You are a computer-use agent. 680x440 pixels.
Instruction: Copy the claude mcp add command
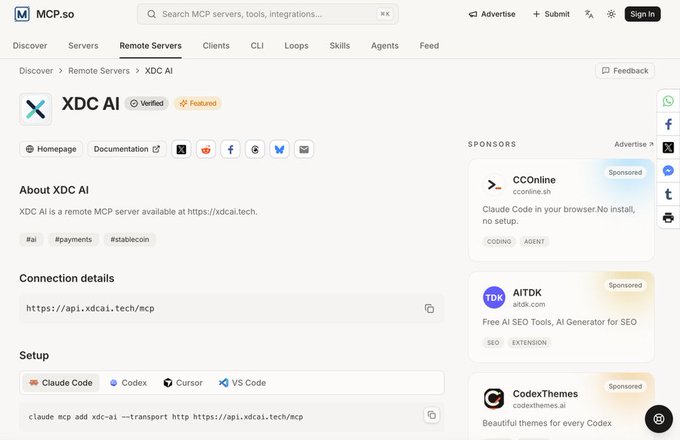tap(432, 415)
